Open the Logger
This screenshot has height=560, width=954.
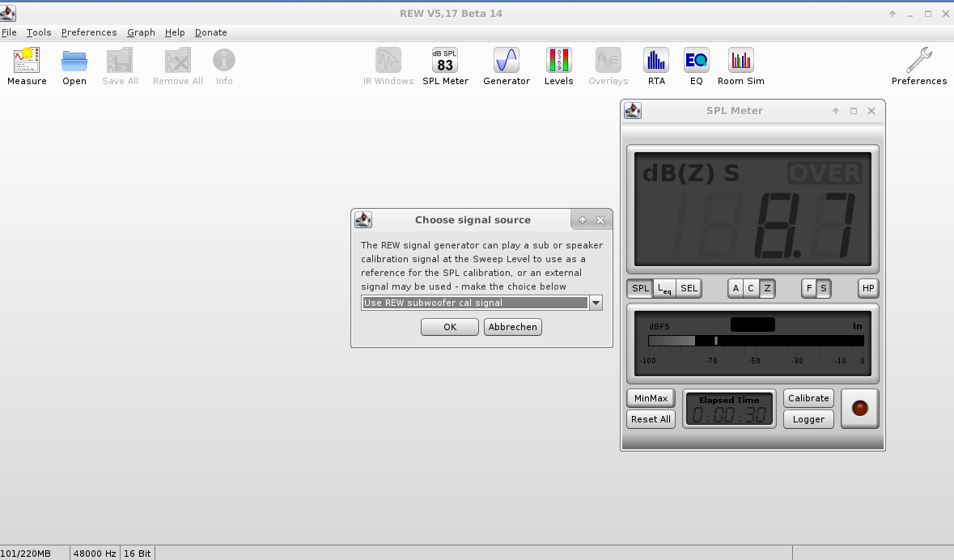[808, 419]
